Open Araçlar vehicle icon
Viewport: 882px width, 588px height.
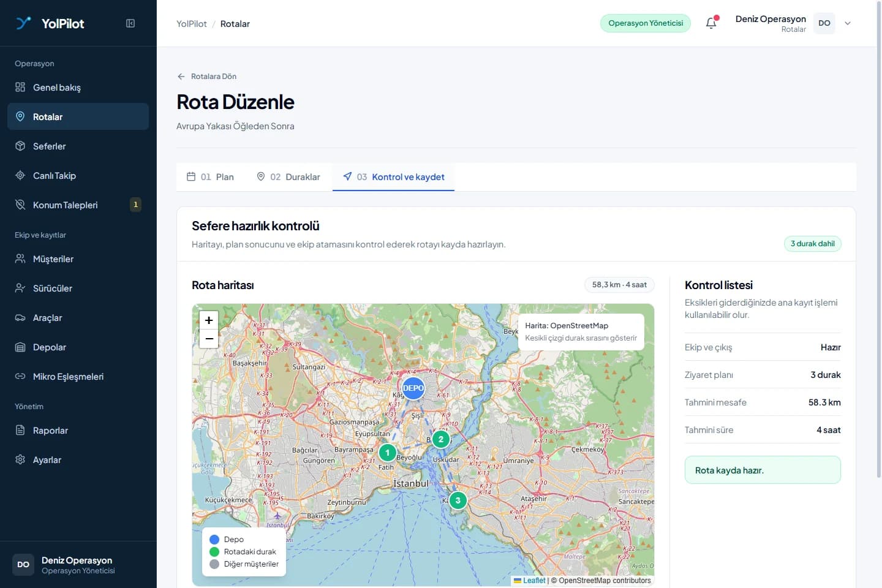[20, 317]
